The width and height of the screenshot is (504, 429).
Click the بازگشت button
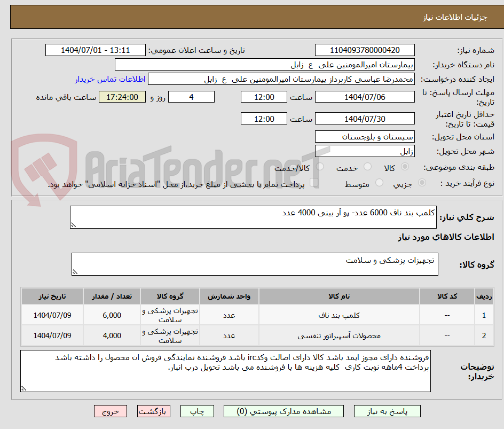[x=154, y=411]
